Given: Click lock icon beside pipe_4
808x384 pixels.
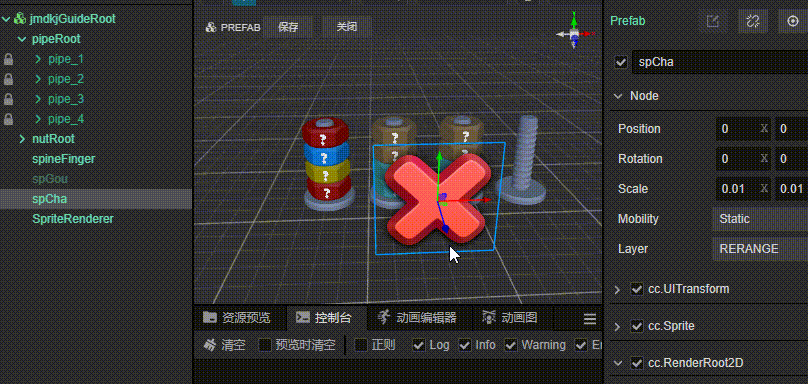Looking at the screenshot, I should click(x=8, y=119).
